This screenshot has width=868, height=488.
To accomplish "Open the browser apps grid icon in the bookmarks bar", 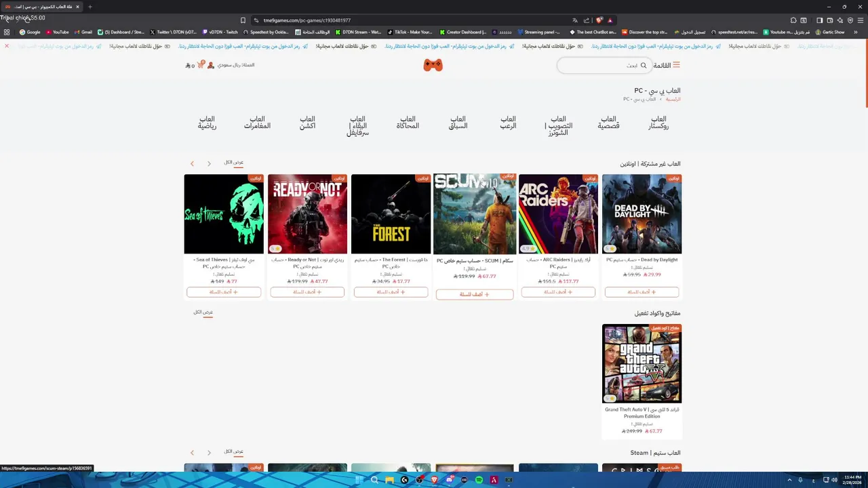I will point(7,32).
